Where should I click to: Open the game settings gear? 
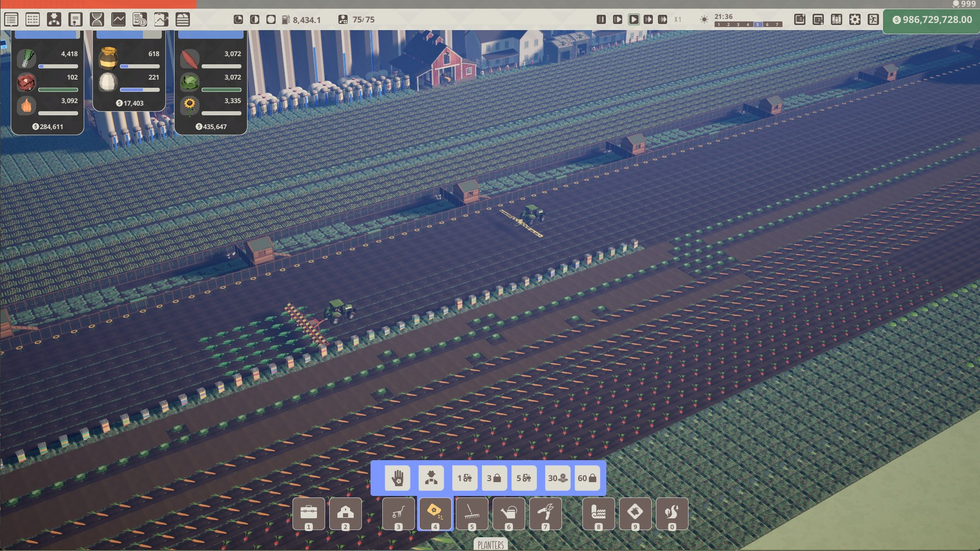click(x=855, y=19)
